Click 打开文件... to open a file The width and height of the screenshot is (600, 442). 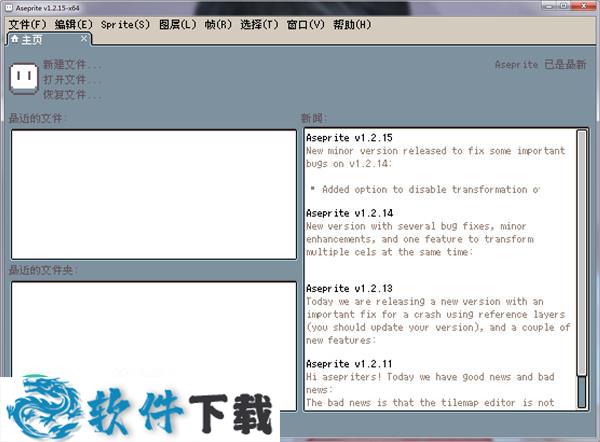tap(72, 79)
